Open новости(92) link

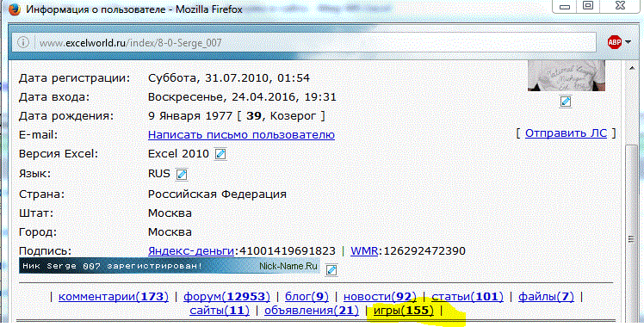[x=380, y=296]
